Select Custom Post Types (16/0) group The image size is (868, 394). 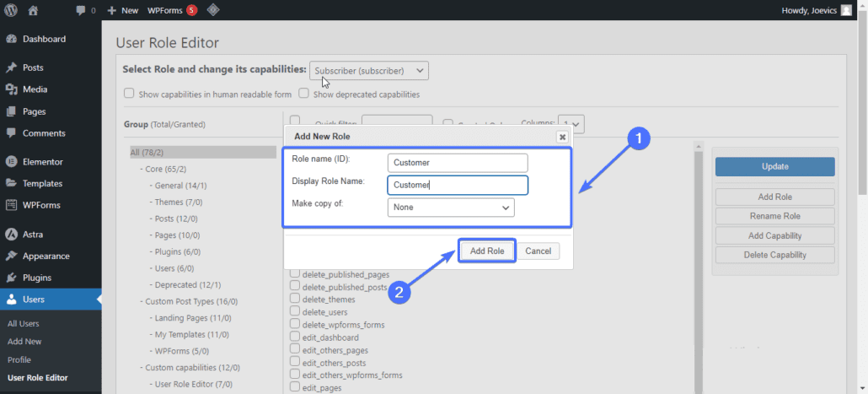tap(191, 301)
